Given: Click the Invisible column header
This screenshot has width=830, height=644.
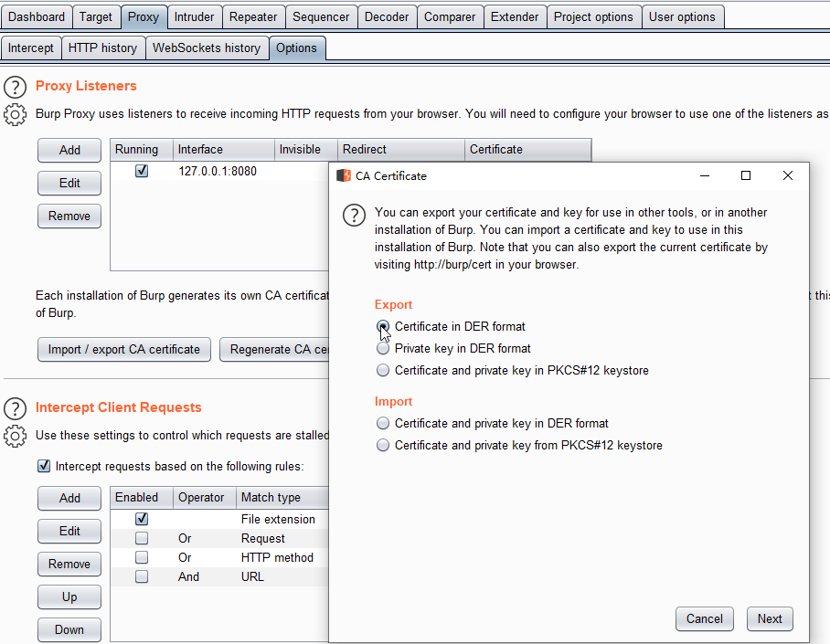Looking at the screenshot, I should [x=306, y=150].
